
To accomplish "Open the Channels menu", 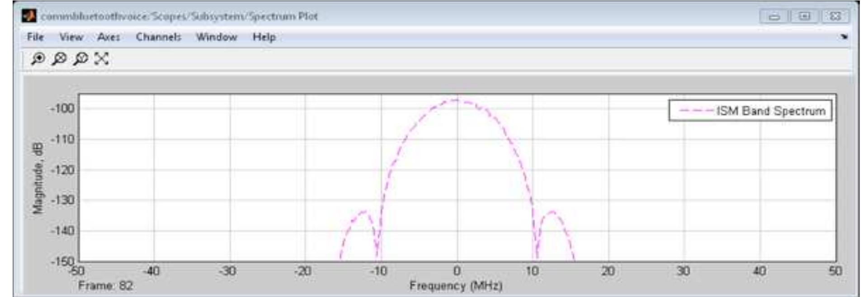I will tap(159, 37).
